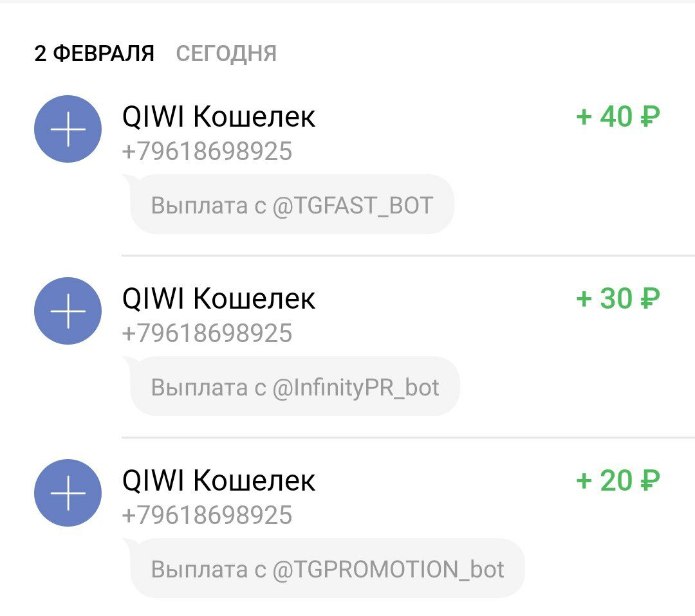This screenshot has height=616, width=695.
Task: Click the phone number under the 40 ₽ transaction title
Action: click(x=207, y=152)
